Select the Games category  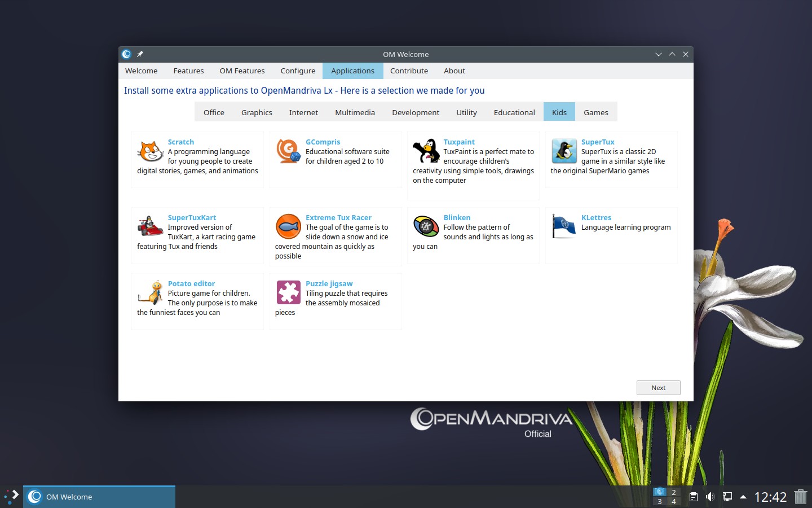point(596,112)
